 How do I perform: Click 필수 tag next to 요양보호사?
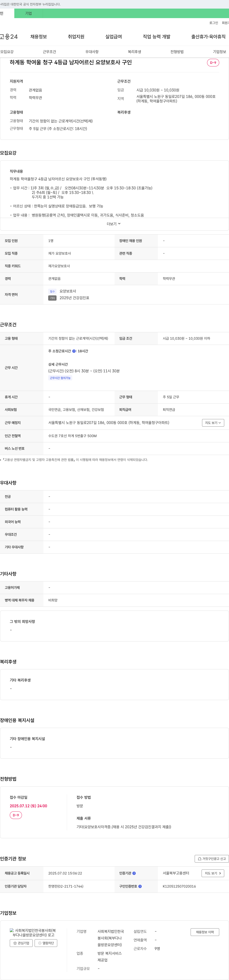pyautogui.click(x=52, y=291)
